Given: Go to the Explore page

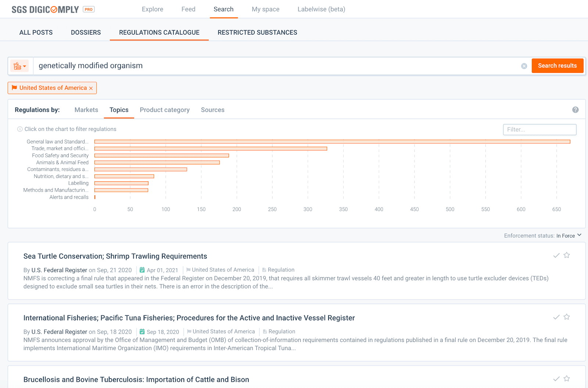Looking at the screenshot, I should [153, 9].
